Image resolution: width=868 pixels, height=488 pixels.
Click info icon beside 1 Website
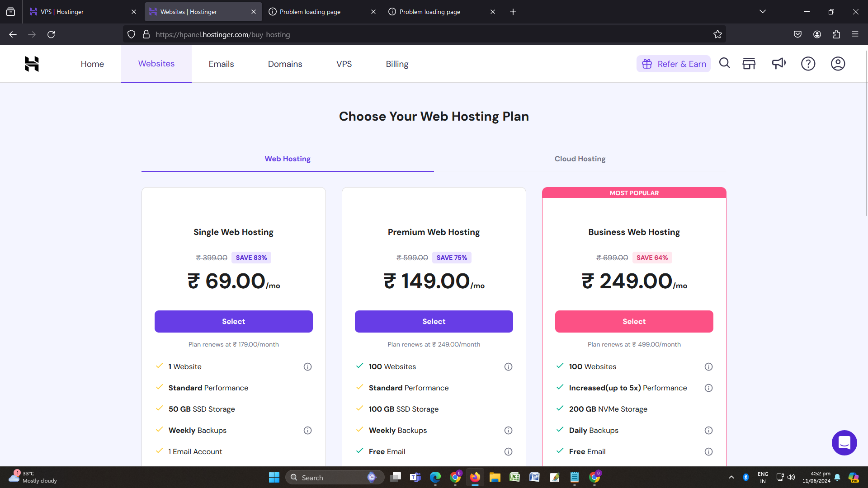point(307,367)
